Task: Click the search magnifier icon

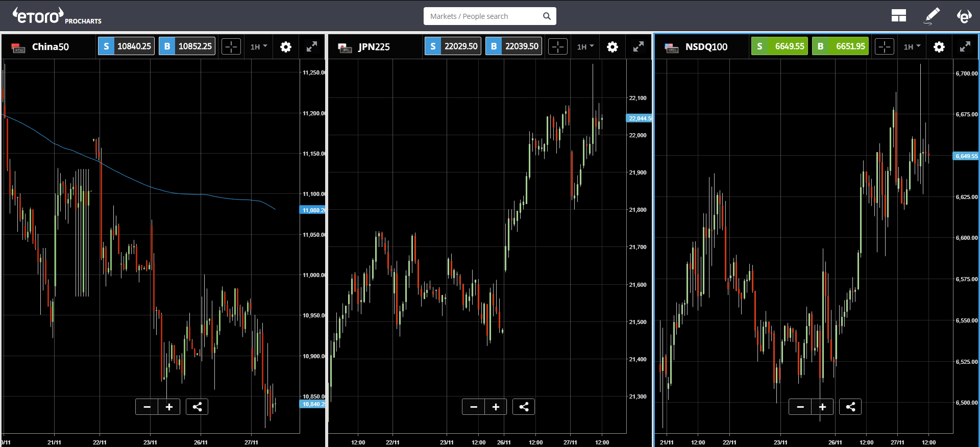Action: [x=547, y=16]
